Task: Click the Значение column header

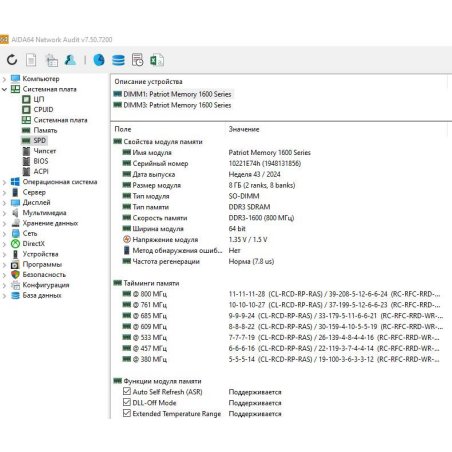Action: click(244, 129)
